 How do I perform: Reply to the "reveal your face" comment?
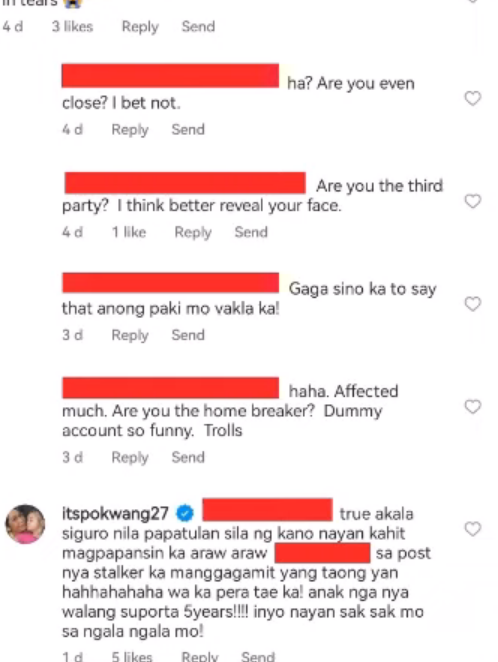pos(193,232)
